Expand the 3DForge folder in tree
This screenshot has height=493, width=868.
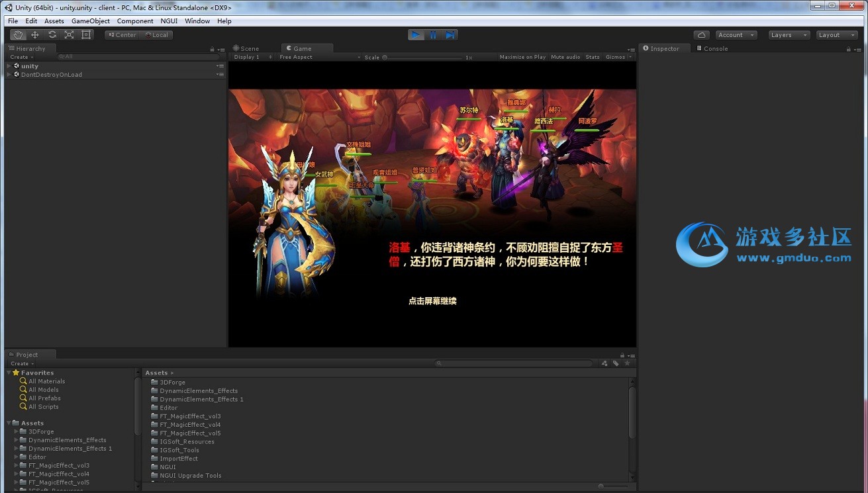tap(16, 431)
